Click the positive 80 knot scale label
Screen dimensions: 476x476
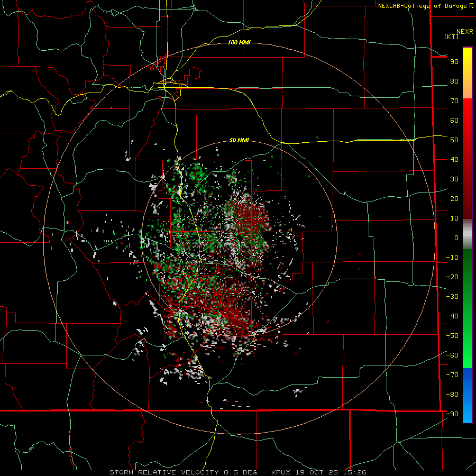coord(454,81)
